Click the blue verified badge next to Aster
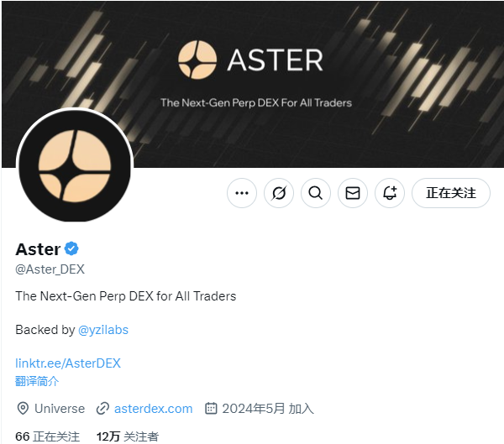Viewport: 504px width, 444px height. pyautogui.click(x=71, y=248)
